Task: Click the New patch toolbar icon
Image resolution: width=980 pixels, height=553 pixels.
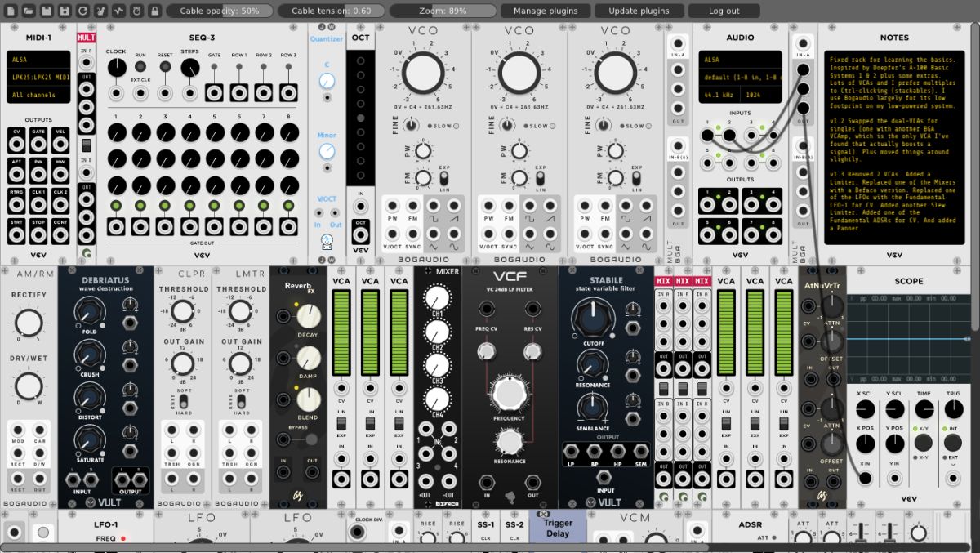Action: point(10,11)
